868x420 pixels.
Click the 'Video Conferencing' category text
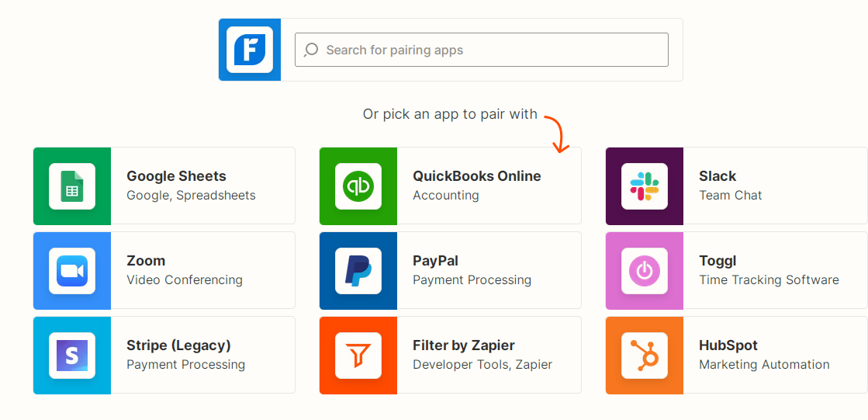click(x=185, y=279)
